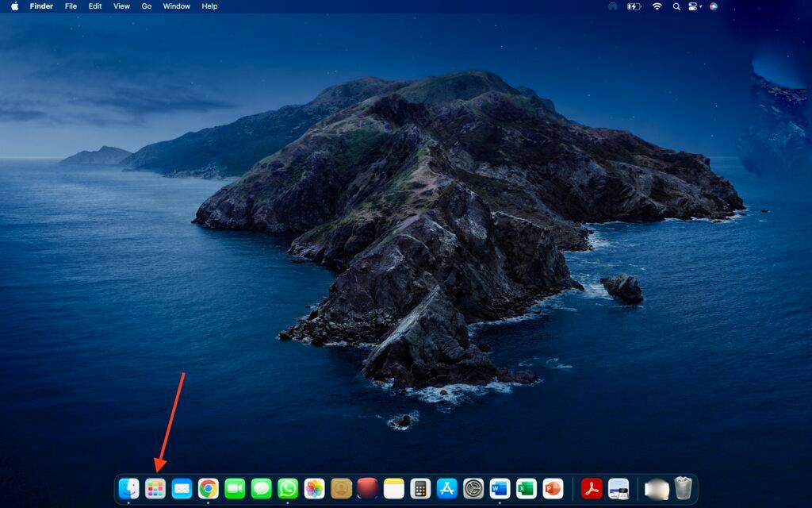Open the Preview app in Dock

click(619, 488)
